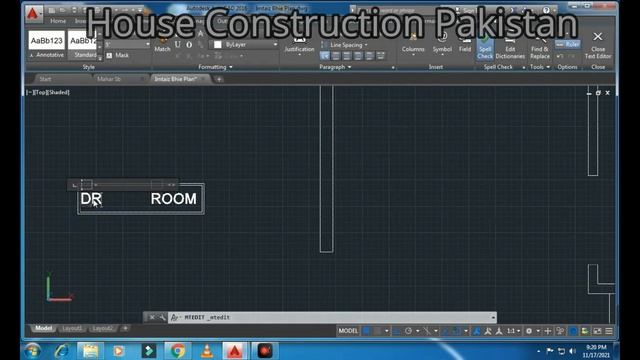Screen dimensions: 640x360
Task: Click the default paragraph alignment button
Action: point(325,56)
